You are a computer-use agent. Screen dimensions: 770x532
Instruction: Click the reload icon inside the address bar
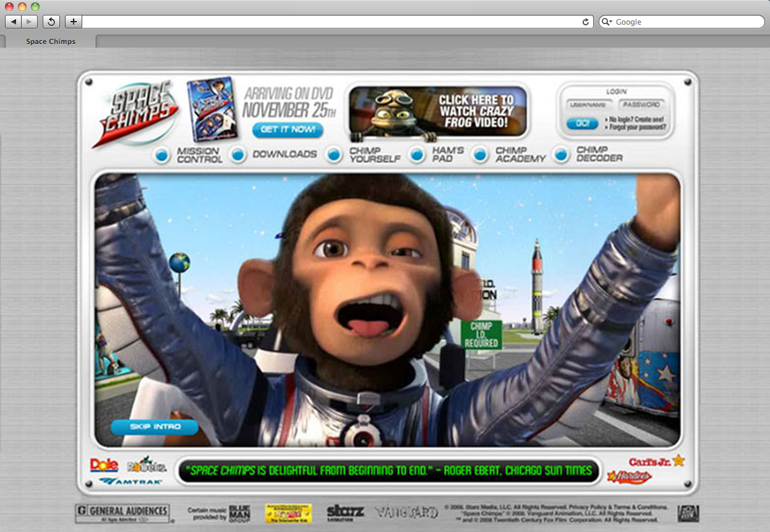point(586,22)
